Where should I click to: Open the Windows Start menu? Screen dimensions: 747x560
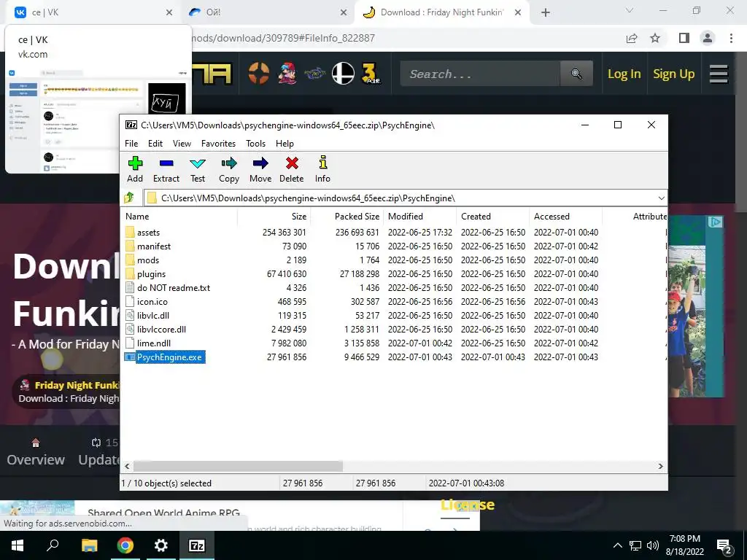18,545
